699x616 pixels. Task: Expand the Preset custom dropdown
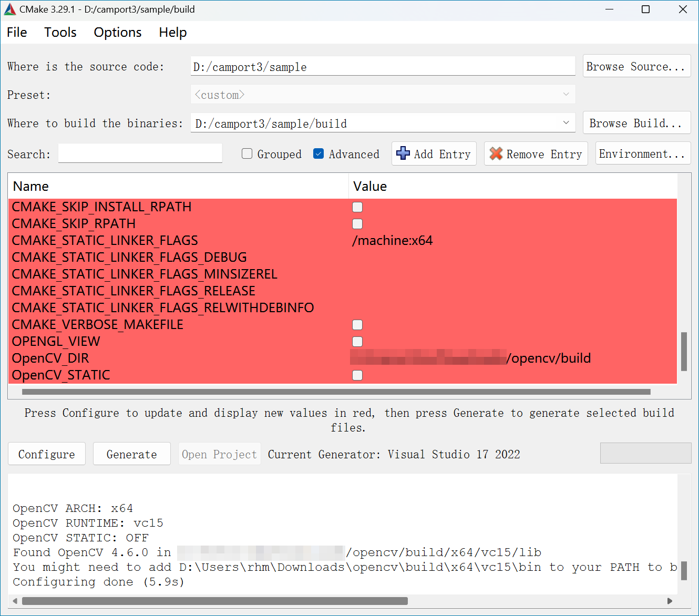566,95
